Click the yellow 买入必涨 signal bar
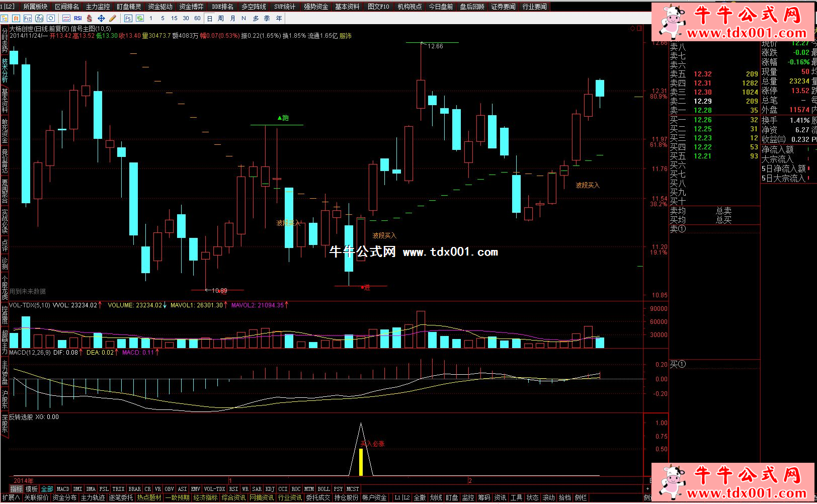The width and height of the screenshot is (817, 504). [361, 462]
